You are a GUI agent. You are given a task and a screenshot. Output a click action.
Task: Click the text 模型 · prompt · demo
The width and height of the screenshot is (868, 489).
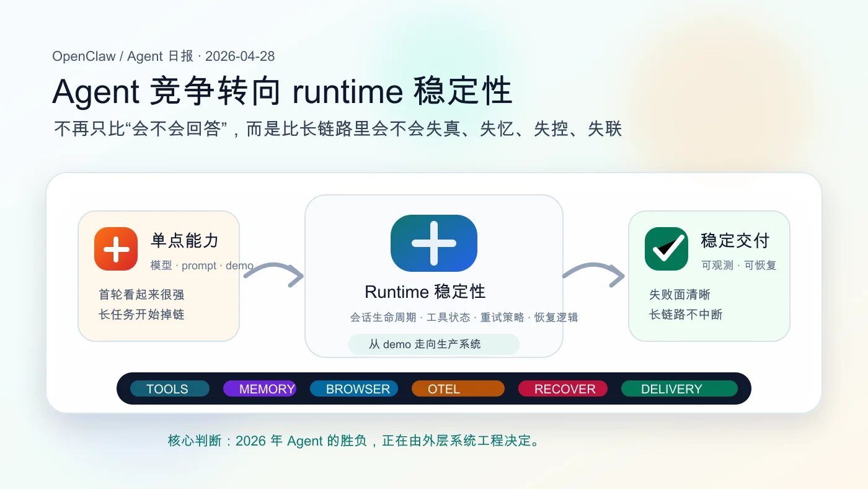[x=202, y=266]
